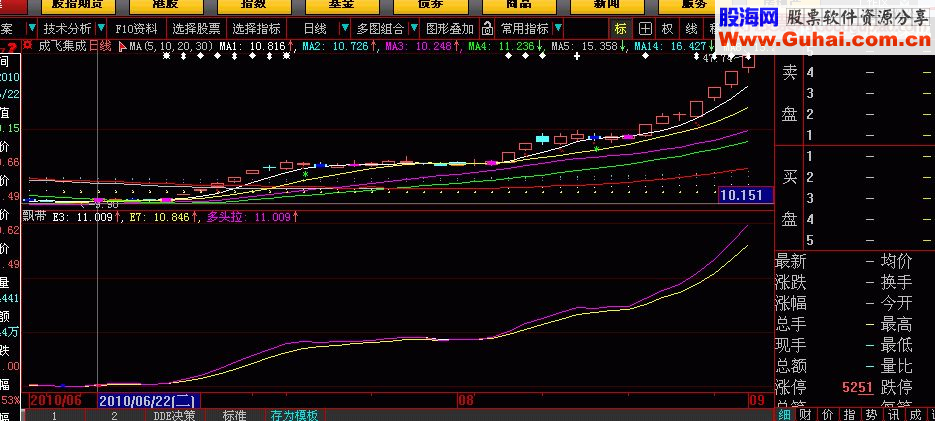Click the lock icon beside 图形叠加
Image resolution: width=935 pixels, height=421 pixels.
488,28
